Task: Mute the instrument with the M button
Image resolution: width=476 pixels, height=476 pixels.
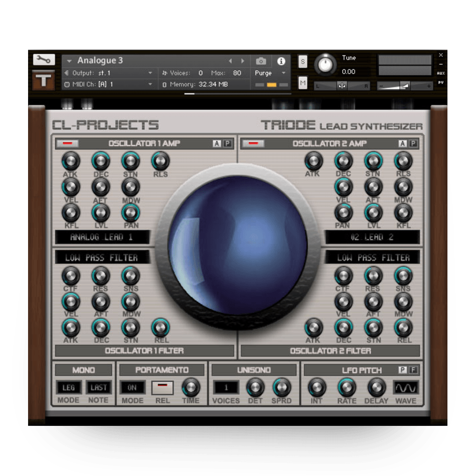Action: pos(303,83)
